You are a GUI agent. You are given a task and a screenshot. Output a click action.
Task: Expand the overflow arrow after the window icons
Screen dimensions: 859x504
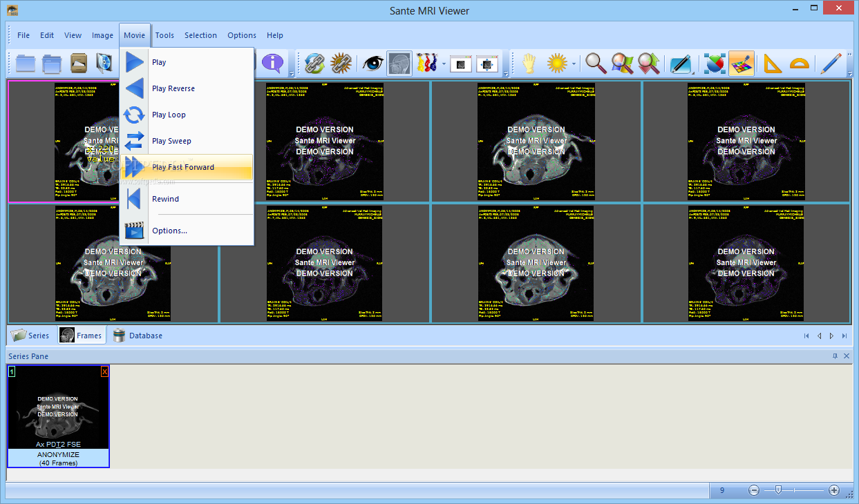(x=506, y=72)
